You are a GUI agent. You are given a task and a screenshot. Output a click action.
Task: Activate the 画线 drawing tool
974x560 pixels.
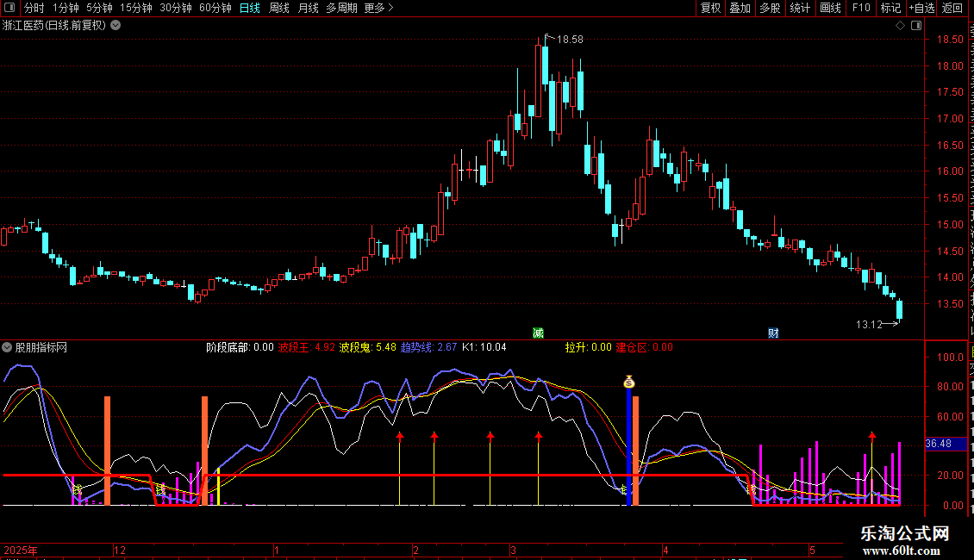pos(830,8)
